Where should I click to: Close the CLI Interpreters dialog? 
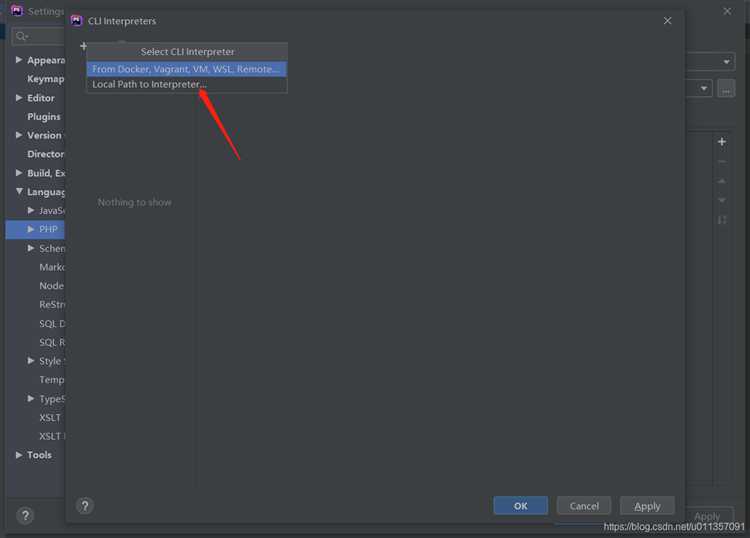click(667, 21)
